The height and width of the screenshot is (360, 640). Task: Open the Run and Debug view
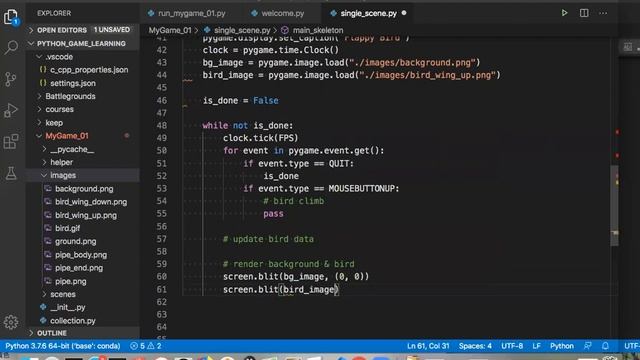(x=11, y=110)
